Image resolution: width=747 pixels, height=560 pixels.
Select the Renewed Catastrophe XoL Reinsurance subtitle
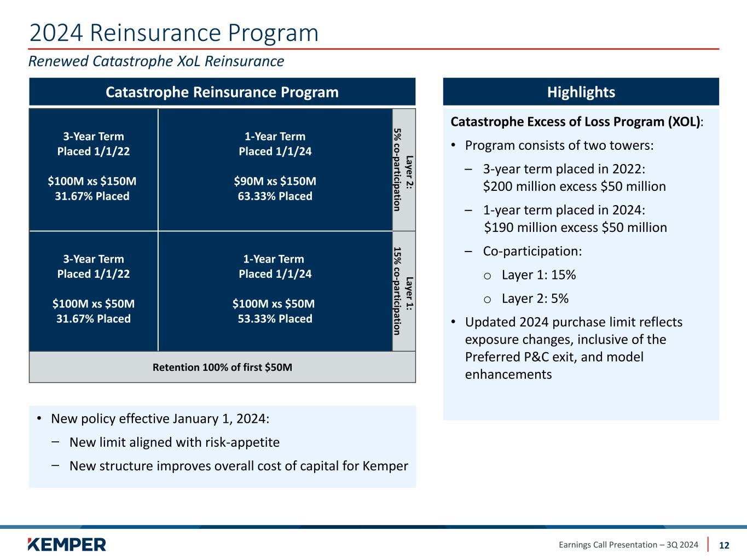pyautogui.click(x=156, y=61)
